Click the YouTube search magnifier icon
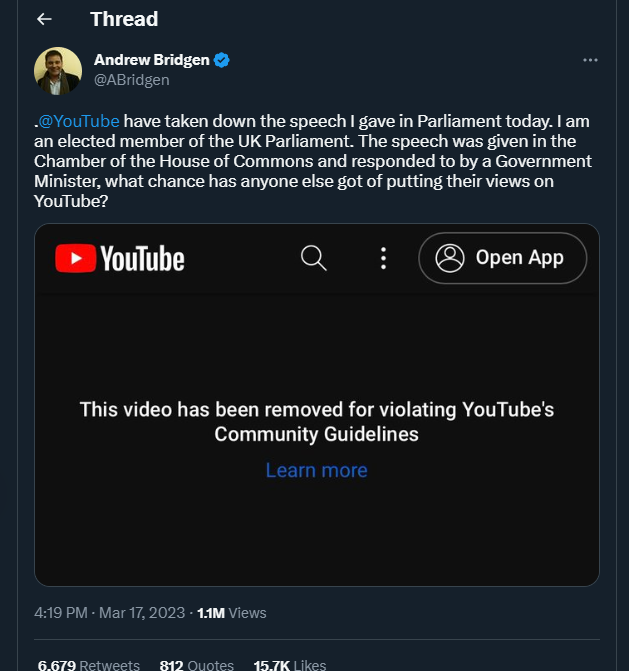629x671 pixels. coord(314,258)
